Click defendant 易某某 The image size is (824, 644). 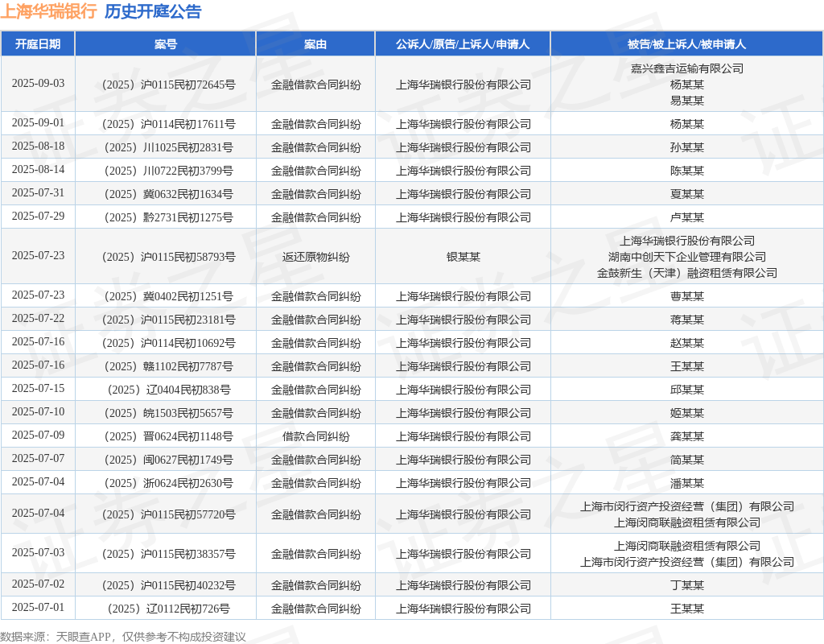coord(687,101)
